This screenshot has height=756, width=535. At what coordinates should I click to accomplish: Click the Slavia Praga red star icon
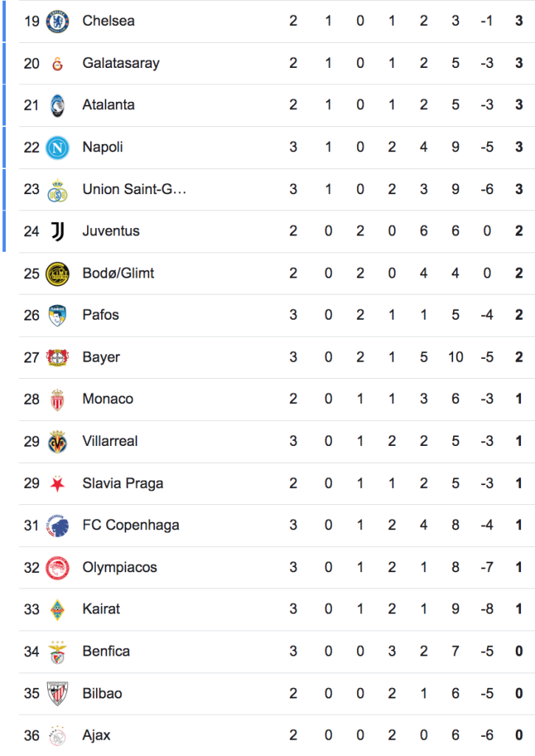[57, 484]
